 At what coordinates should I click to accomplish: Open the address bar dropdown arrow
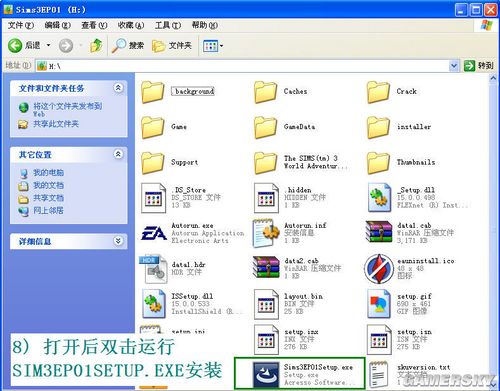tap(453, 66)
